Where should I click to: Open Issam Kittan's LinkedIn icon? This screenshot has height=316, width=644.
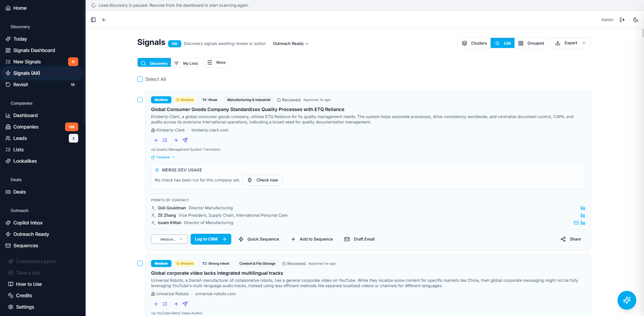[x=583, y=223]
